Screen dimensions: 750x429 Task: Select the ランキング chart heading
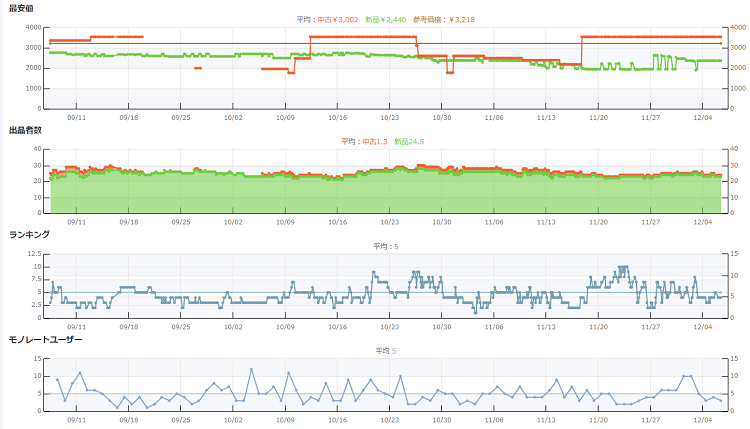pyautogui.click(x=28, y=234)
